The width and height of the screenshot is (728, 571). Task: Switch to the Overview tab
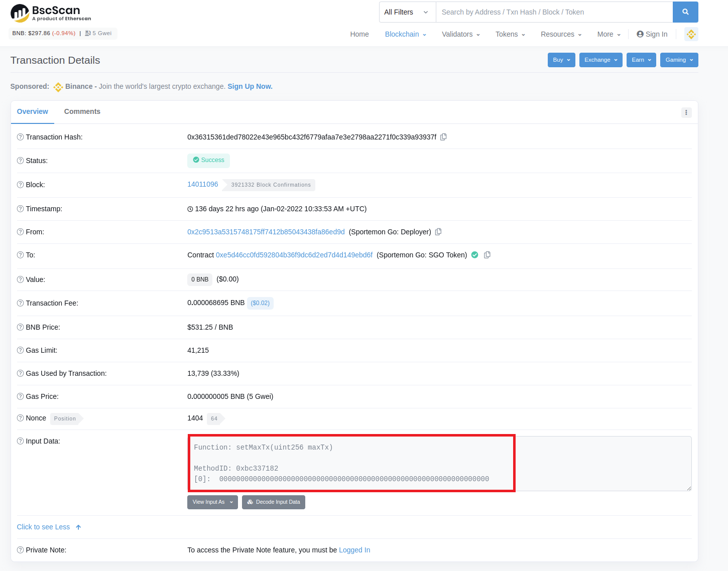[33, 111]
